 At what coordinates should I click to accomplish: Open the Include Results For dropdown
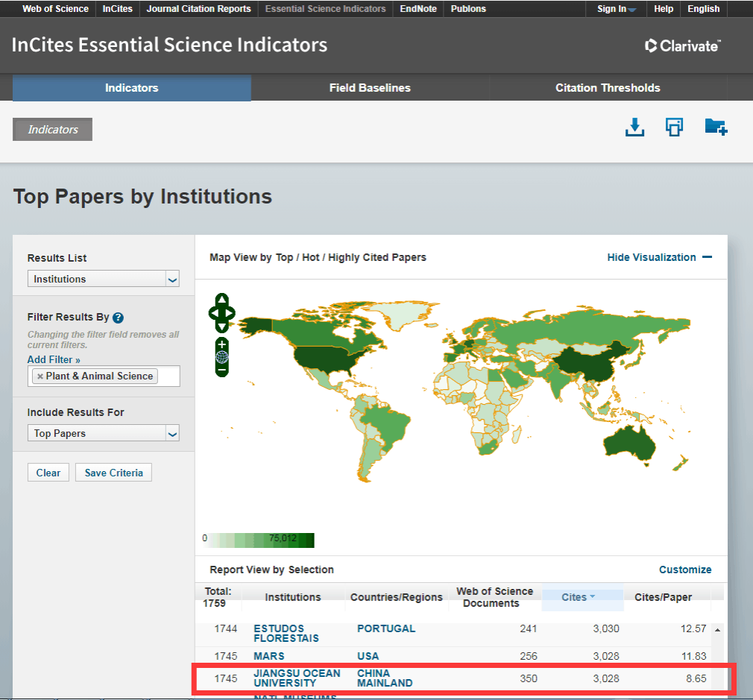103,433
